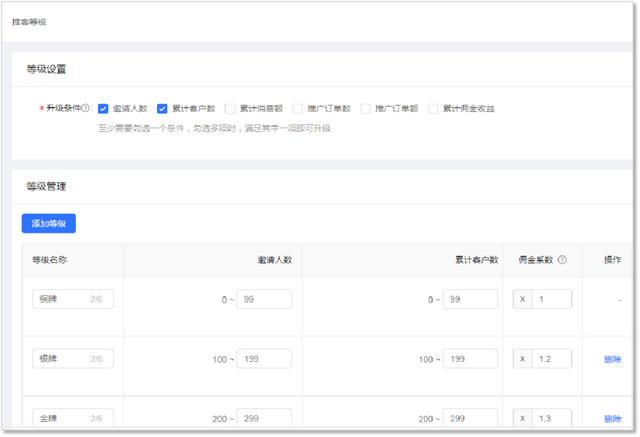640x437 pixels.
Task: Enable the 累计佣金收益 checkbox
Action: 432,109
